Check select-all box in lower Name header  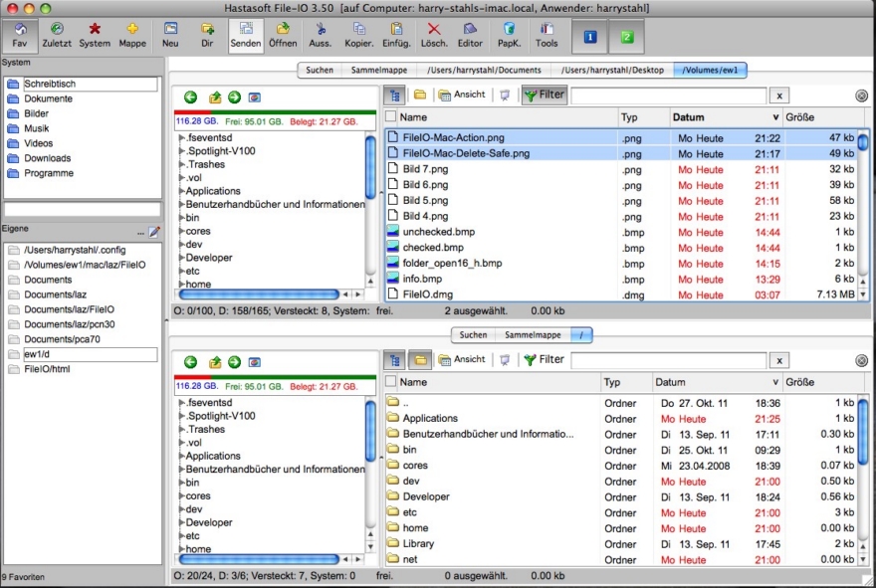(391, 381)
